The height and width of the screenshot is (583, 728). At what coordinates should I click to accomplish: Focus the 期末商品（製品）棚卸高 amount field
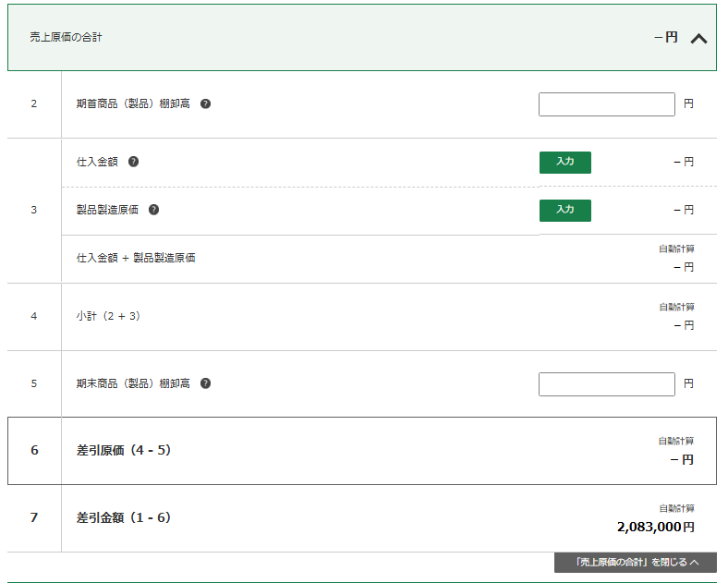606,384
